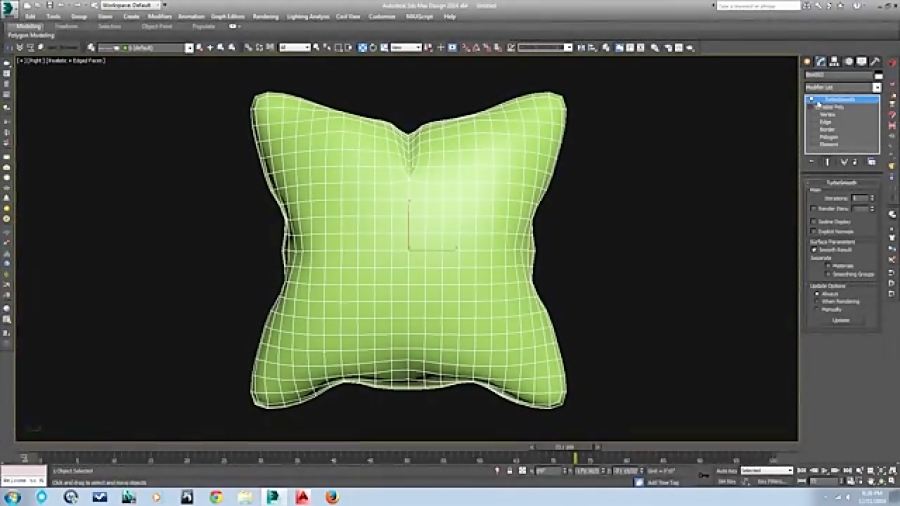This screenshot has width=900, height=506.
Task: Select the Polygon sub-object level in stack
Action: pos(828,137)
